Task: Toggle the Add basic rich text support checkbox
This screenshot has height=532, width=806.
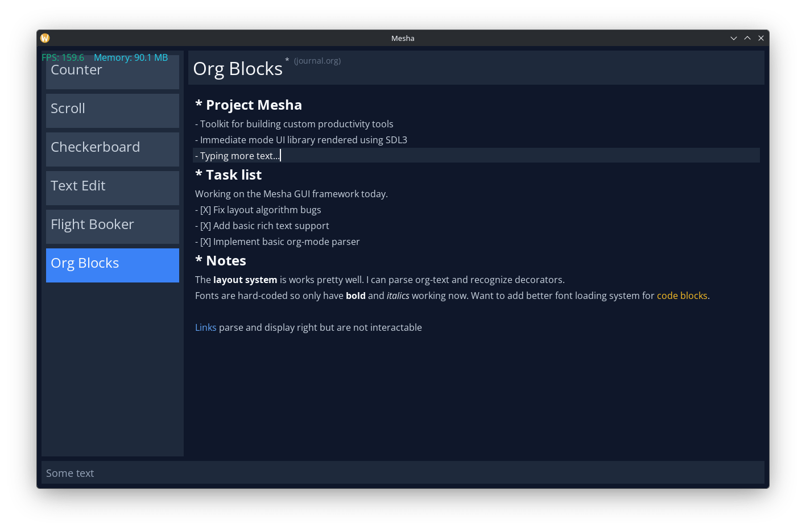Action: click(x=205, y=226)
